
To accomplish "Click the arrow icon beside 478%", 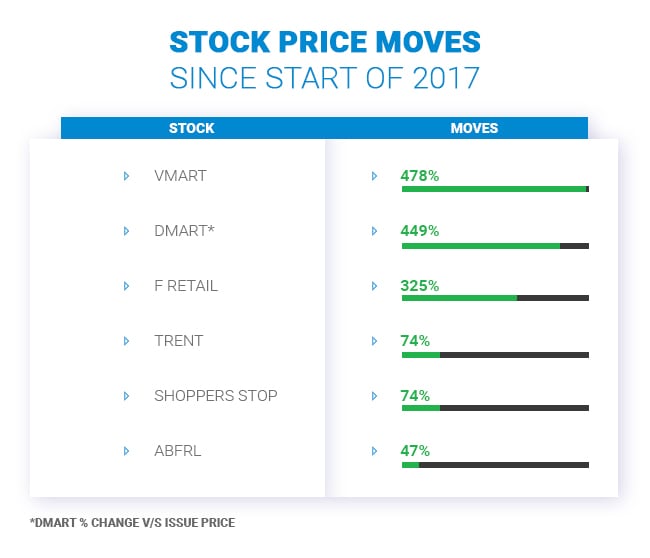I will coord(374,176).
